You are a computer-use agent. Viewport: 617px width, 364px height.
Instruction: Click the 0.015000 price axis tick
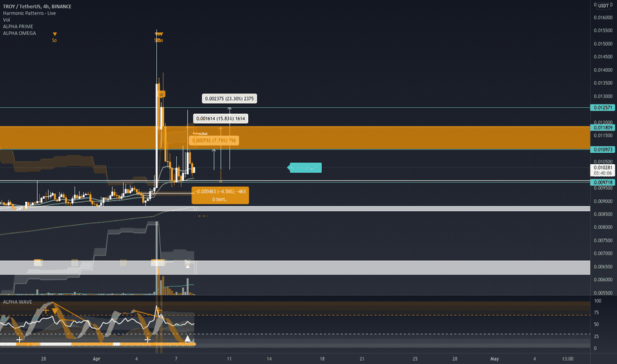(x=603, y=44)
